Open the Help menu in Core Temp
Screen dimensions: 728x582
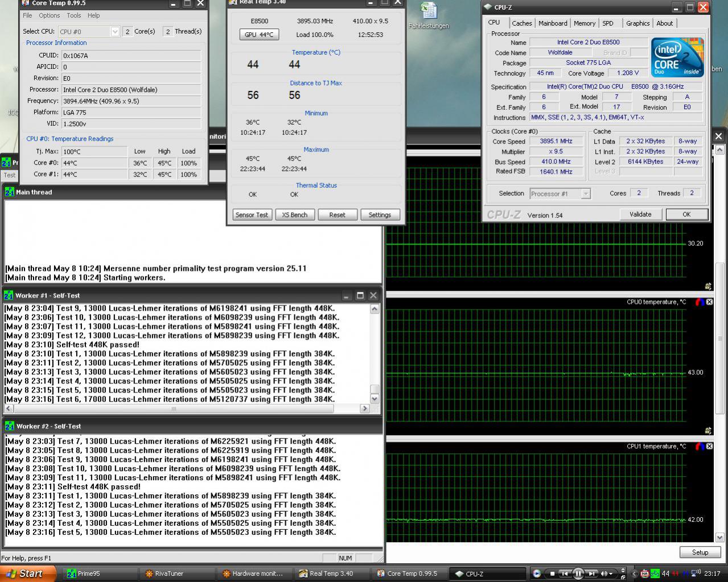94,15
